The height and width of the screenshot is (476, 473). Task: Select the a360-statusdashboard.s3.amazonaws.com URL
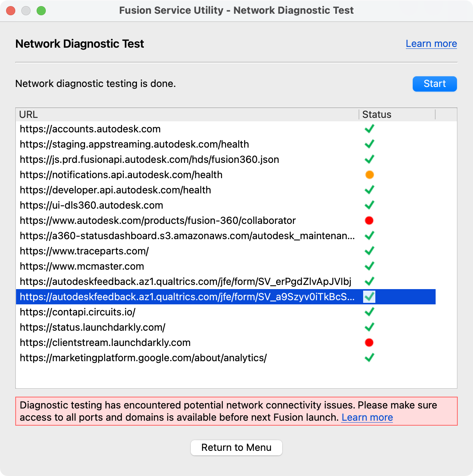coord(187,236)
